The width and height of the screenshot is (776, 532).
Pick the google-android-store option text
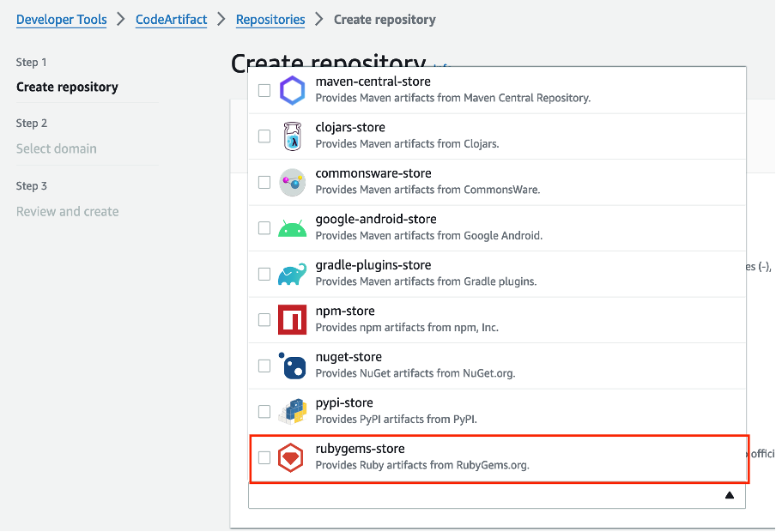[x=376, y=219]
